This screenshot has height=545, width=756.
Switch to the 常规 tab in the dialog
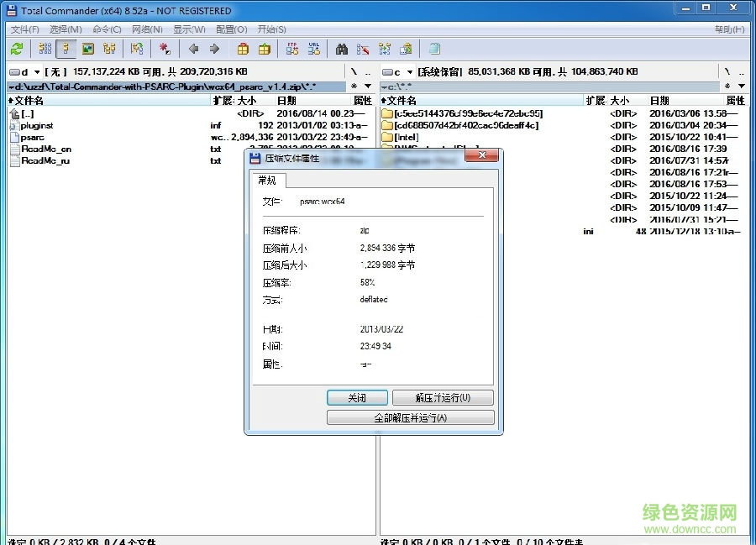click(269, 180)
